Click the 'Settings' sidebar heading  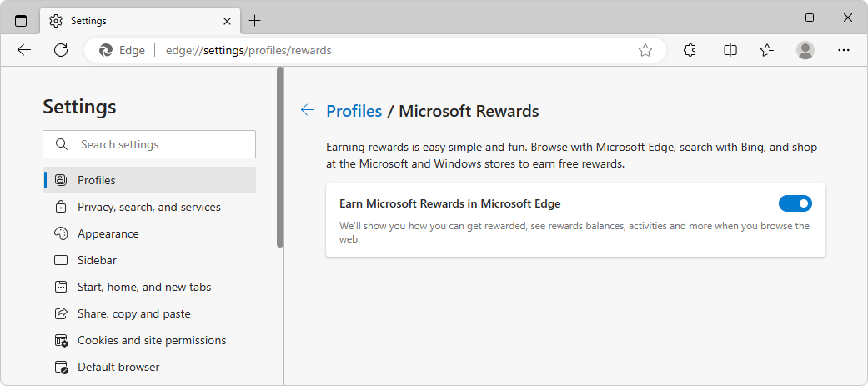coord(79,106)
